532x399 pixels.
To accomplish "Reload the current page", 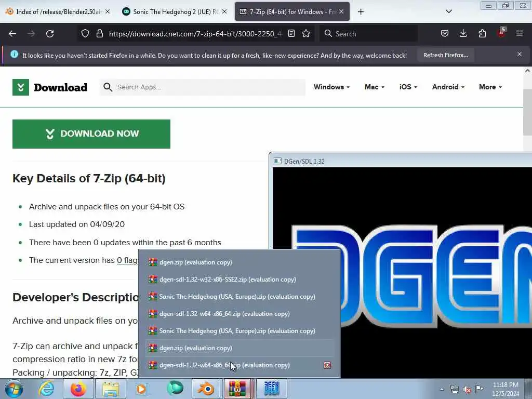I will point(50,34).
